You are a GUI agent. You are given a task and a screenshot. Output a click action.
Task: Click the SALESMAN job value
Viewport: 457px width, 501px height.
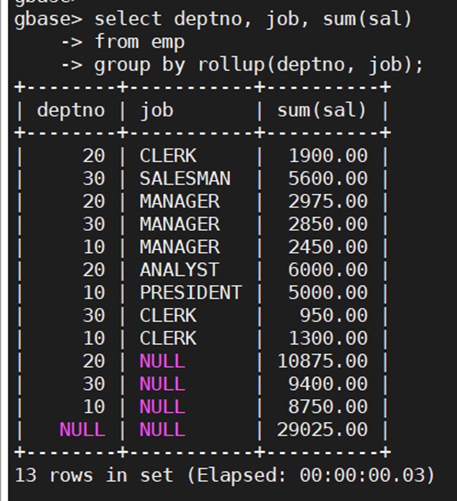coord(185,179)
